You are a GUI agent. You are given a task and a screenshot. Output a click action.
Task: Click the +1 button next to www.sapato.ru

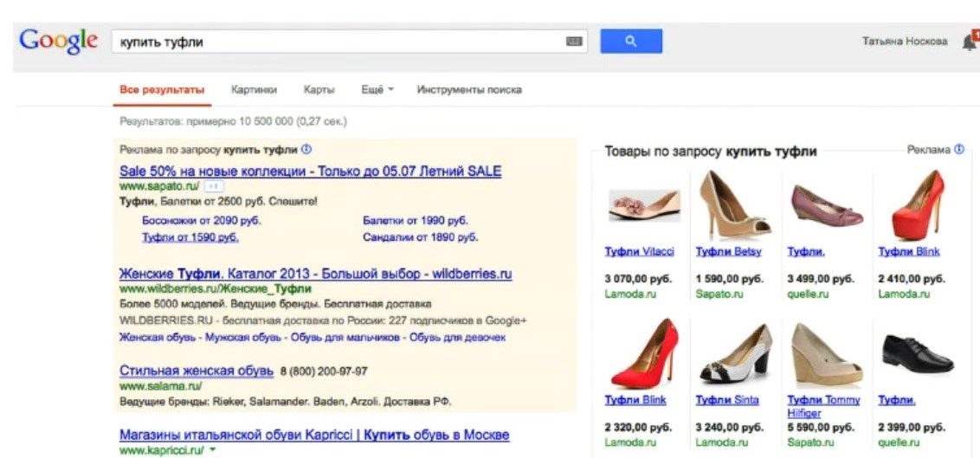point(214,186)
